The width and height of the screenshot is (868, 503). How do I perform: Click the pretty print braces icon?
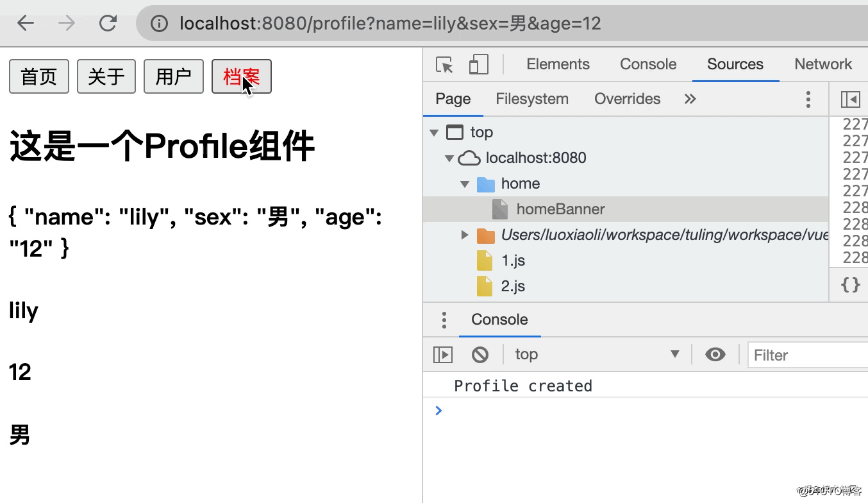coord(850,284)
